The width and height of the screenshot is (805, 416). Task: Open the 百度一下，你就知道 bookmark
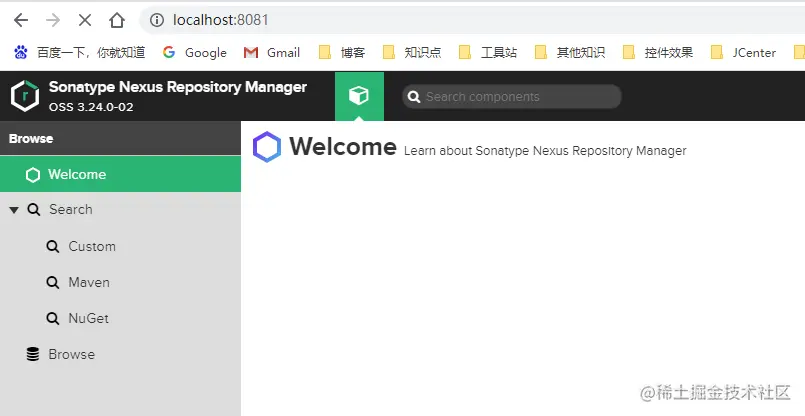(x=80, y=52)
